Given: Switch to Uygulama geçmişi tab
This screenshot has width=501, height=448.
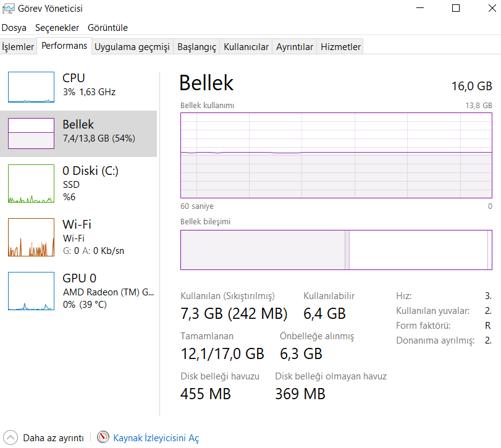Looking at the screenshot, I should [132, 47].
